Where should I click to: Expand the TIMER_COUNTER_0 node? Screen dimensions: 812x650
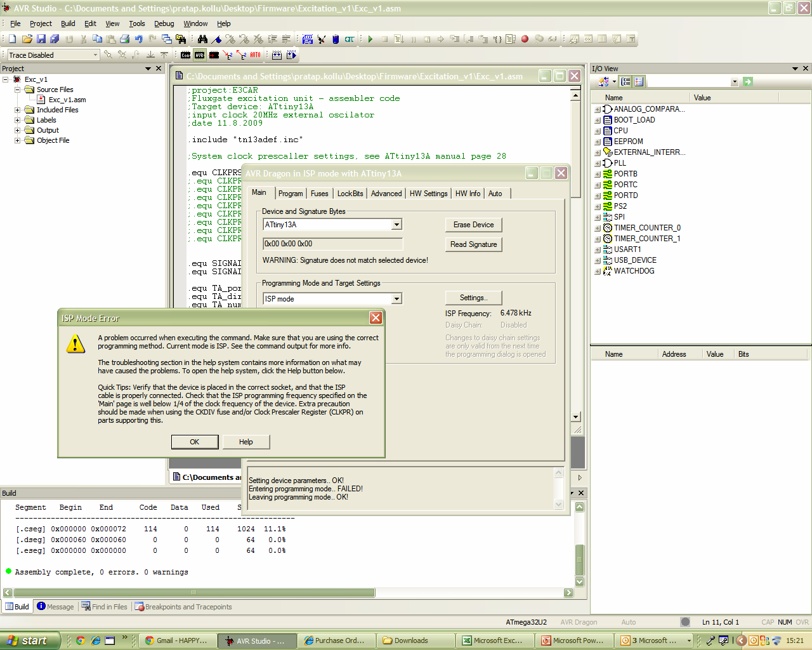tap(598, 228)
